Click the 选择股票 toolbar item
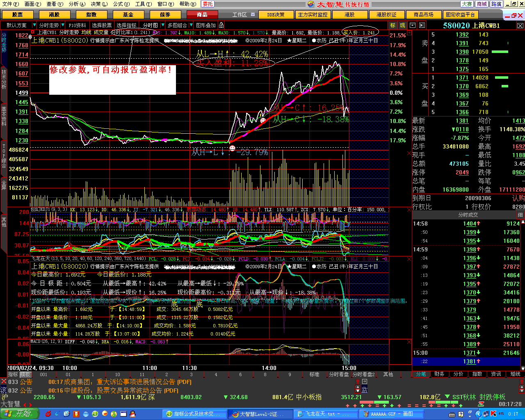Image resolution: width=525 pixels, height=420 pixels. pyautogui.click(x=102, y=25)
